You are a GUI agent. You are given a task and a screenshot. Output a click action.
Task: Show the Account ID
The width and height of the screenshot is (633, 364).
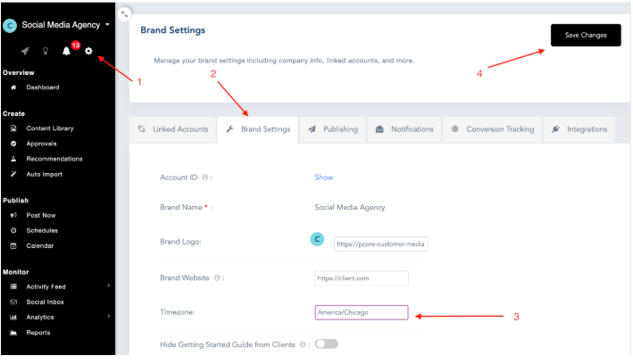[323, 178]
